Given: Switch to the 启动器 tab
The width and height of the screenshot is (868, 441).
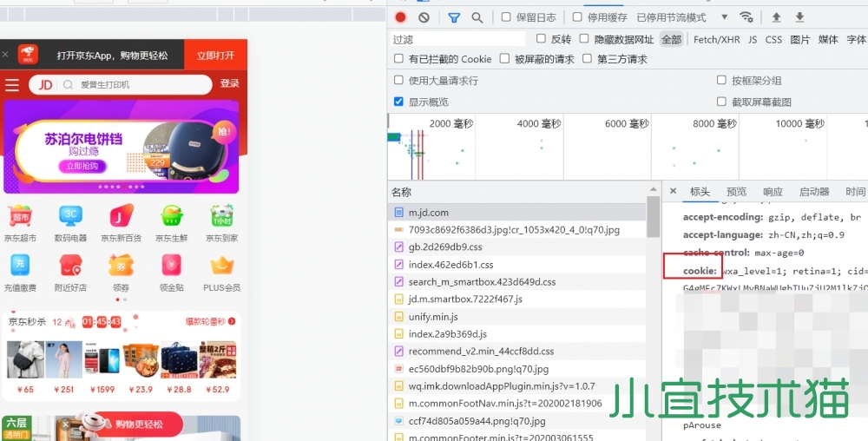Looking at the screenshot, I should coord(814,192).
